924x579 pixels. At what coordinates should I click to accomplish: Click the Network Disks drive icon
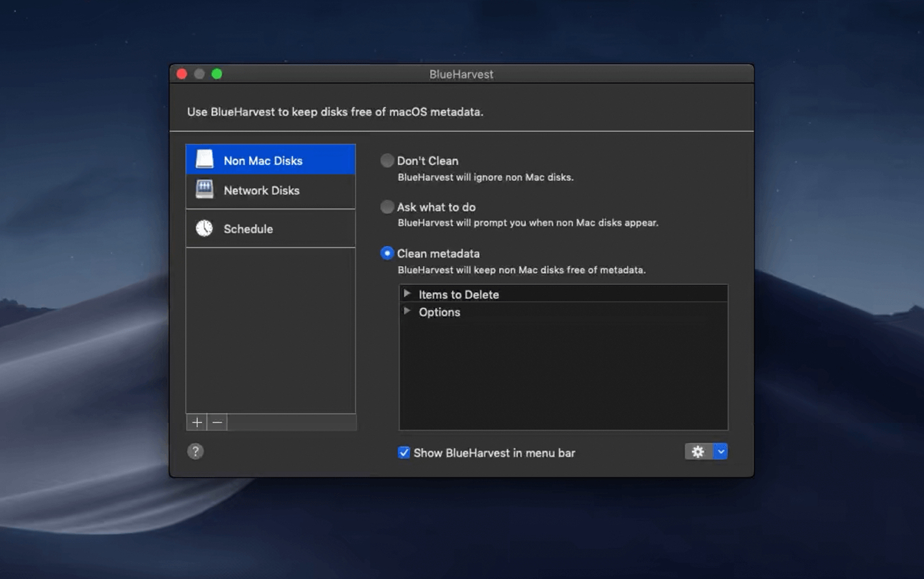tap(204, 189)
